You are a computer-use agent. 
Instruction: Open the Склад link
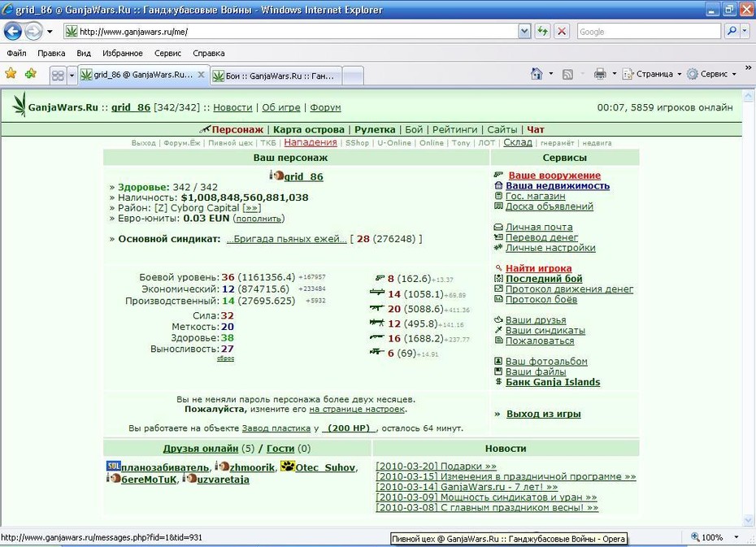[x=518, y=142]
